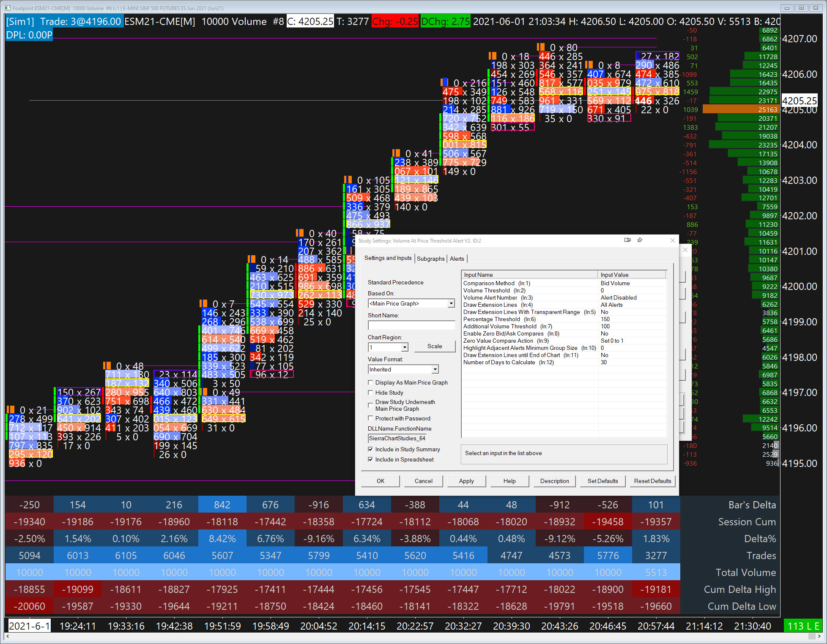Open the Alerts tab
827x644 pixels.
[x=457, y=259]
